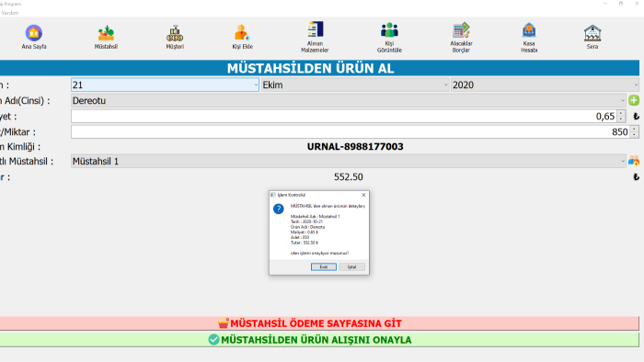Click the cost spinner arrows beside 0,65
644x362 pixels.
click(621, 117)
